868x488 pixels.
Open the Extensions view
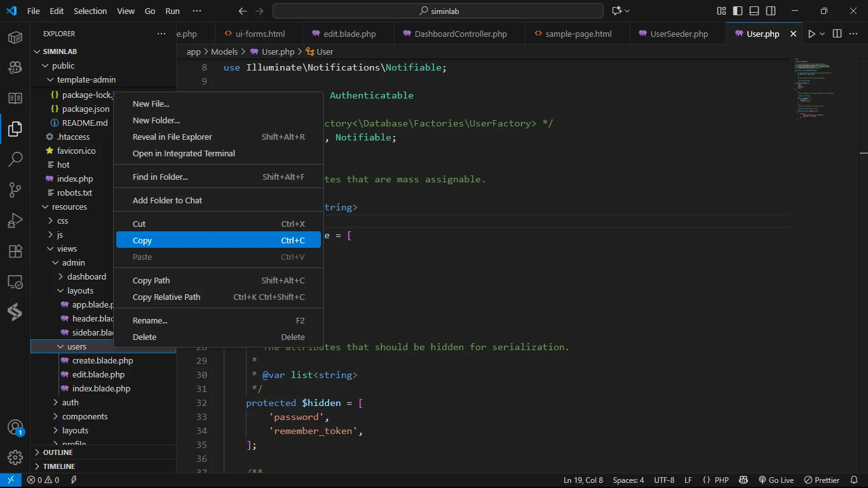click(15, 251)
